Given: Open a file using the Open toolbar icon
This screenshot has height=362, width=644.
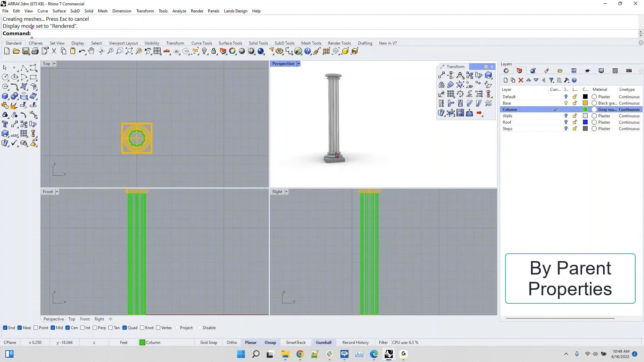Looking at the screenshot, I should pos(16,51).
